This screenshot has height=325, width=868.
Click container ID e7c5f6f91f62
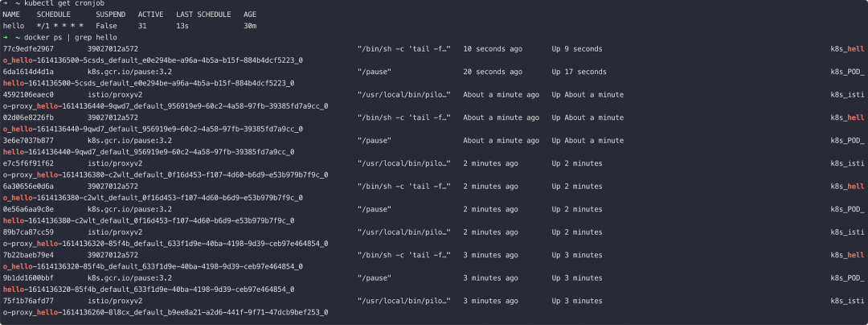click(x=28, y=163)
